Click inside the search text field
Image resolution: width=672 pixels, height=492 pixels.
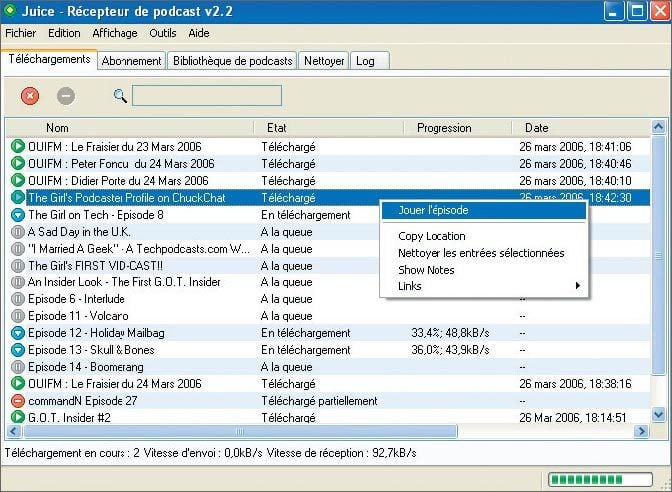click(x=207, y=96)
